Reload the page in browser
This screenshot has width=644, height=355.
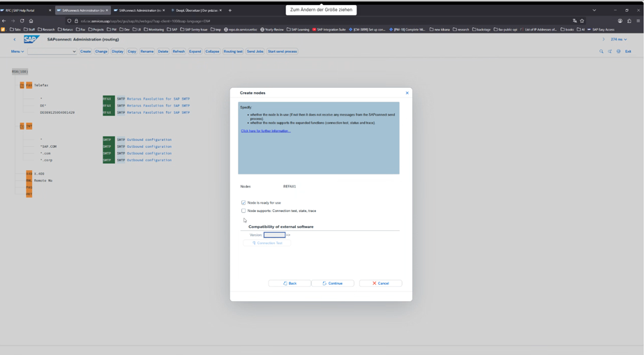[x=22, y=21]
